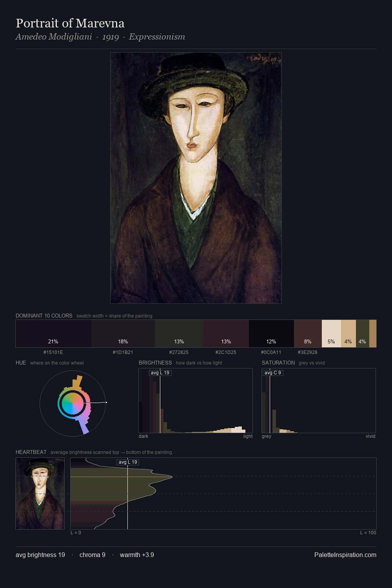Select the 8% brown swatch #3E2928
The image size is (392, 588).
[x=308, y=334]
